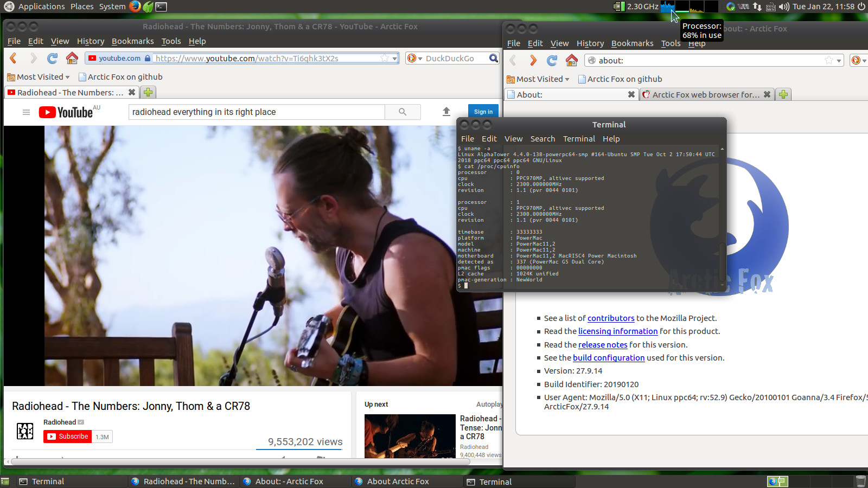Viewport: 868px width, 488px height.
Task: Subscribe to the Radiohead channel
Action: tap(67, 436)
